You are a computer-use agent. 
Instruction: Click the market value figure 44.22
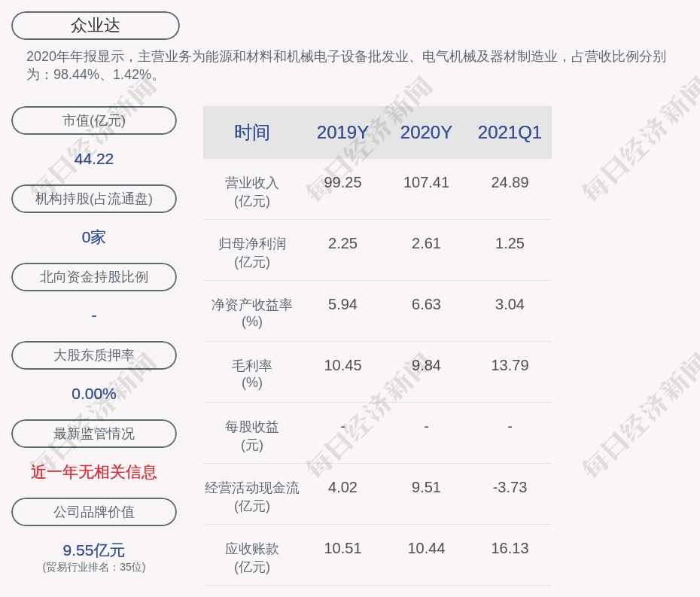(x=94, y=159)
